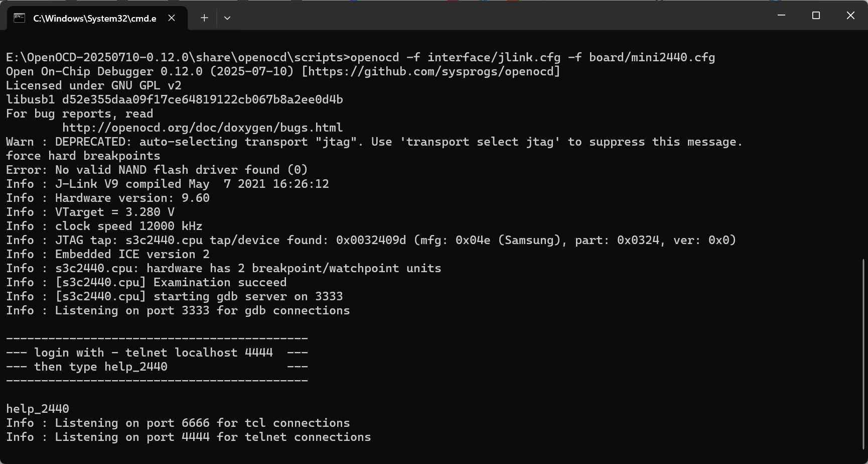The image size is (868, 464).
Task: Minimize the terminal window
Action: tap(781, 16)
